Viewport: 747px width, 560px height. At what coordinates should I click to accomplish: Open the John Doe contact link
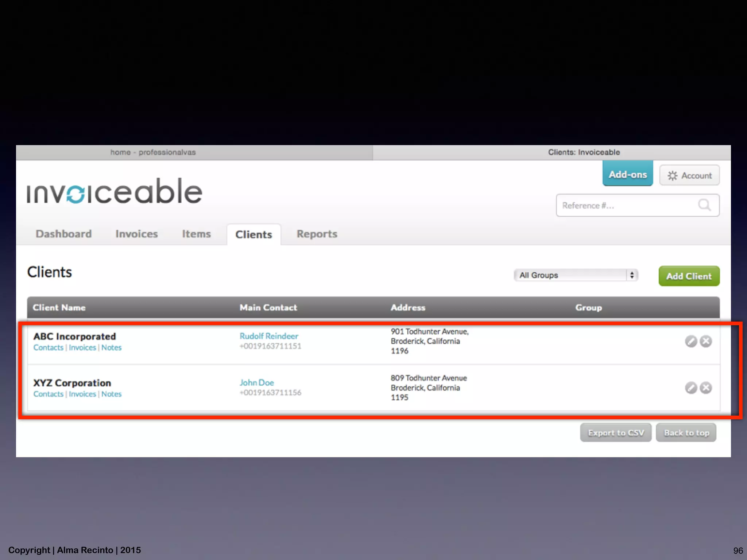pos(256,383)
